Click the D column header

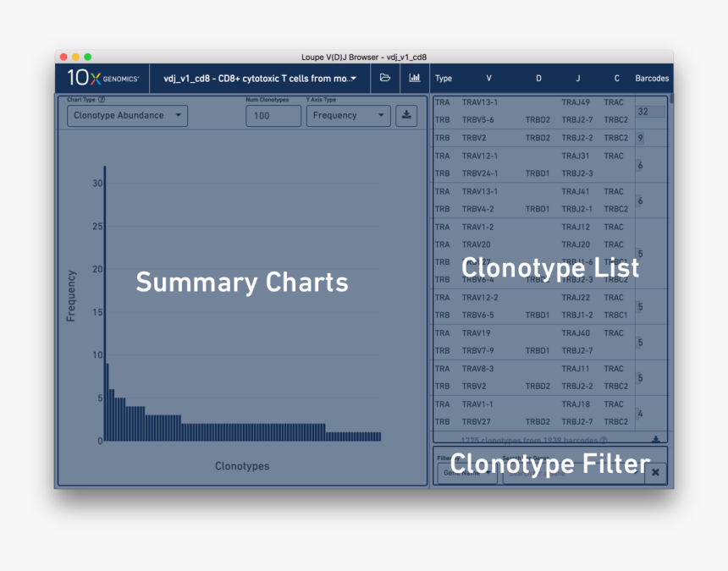point(538,79)
